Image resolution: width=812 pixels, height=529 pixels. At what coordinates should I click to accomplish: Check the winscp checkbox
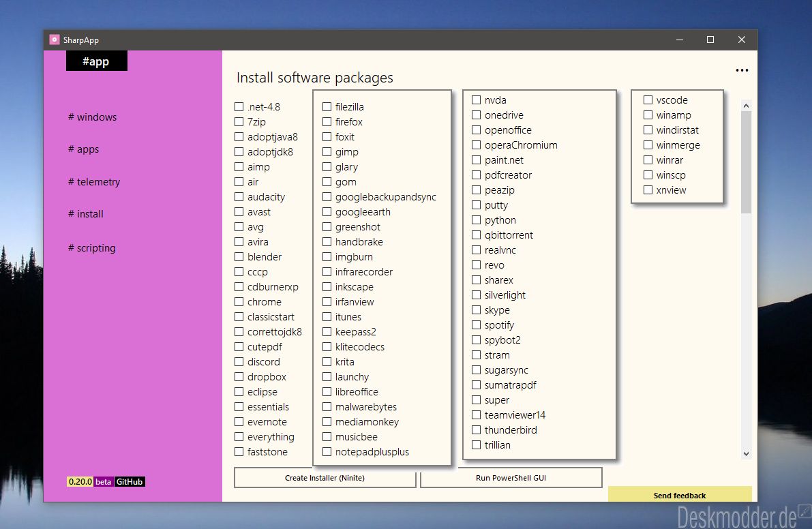pyautogui.click(x=648, y=175)
